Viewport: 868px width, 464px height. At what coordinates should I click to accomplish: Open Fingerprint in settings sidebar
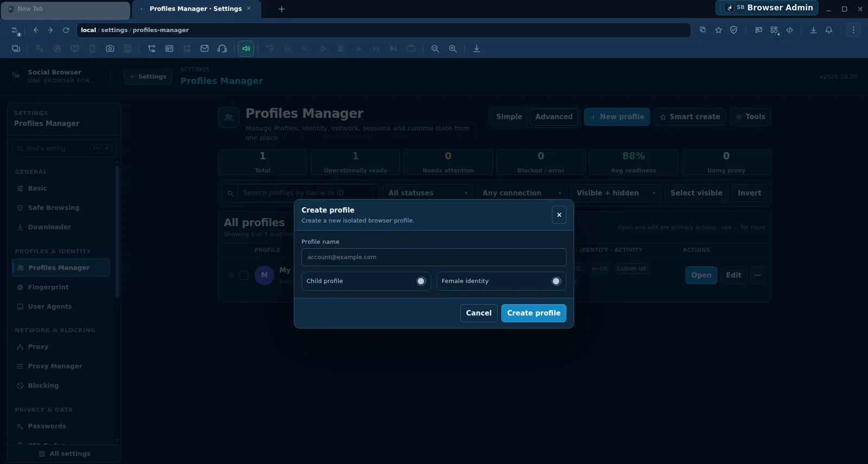pos(61,287)
